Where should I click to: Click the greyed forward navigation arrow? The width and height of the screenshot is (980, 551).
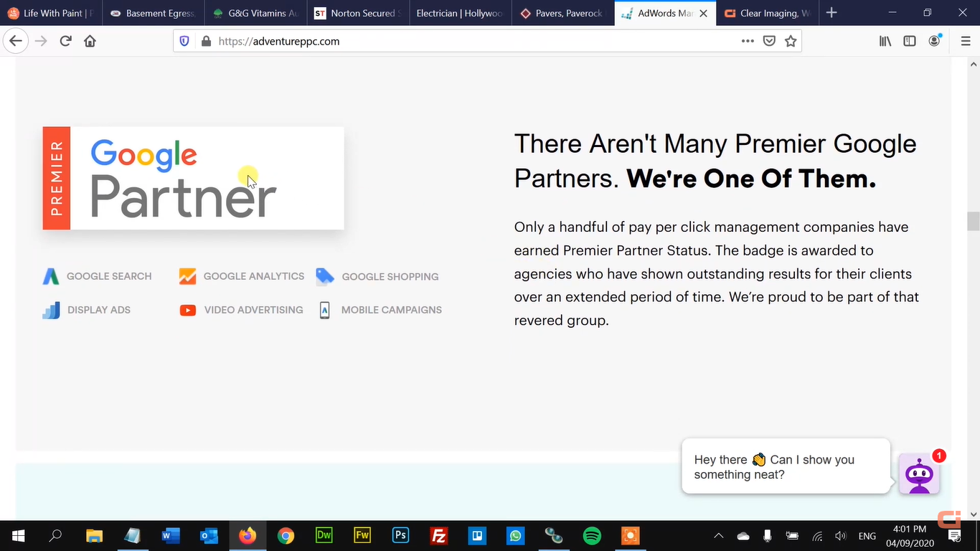[x=41, y=41]
